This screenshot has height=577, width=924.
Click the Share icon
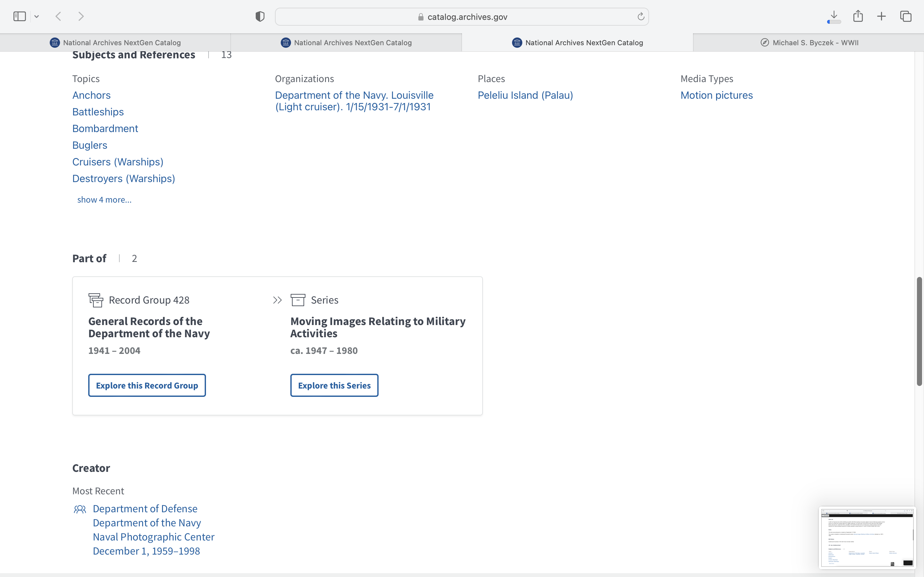pos(858,16)
